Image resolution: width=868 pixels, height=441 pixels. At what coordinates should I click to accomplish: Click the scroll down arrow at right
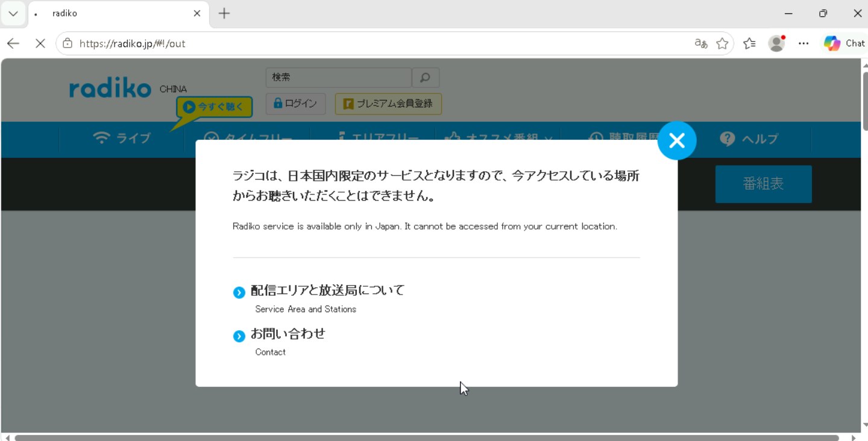tap(864, 425)
